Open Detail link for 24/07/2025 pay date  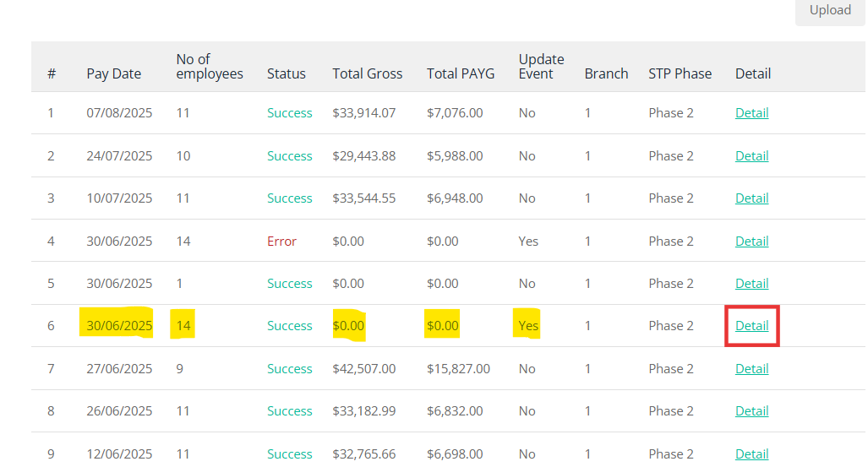pos(751,156)
